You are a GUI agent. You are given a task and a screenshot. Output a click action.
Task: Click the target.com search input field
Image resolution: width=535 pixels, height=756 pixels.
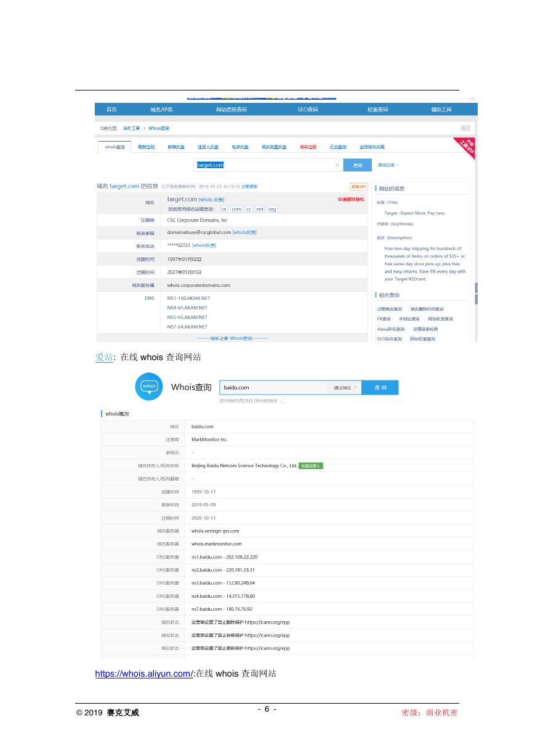pos(268,165)
